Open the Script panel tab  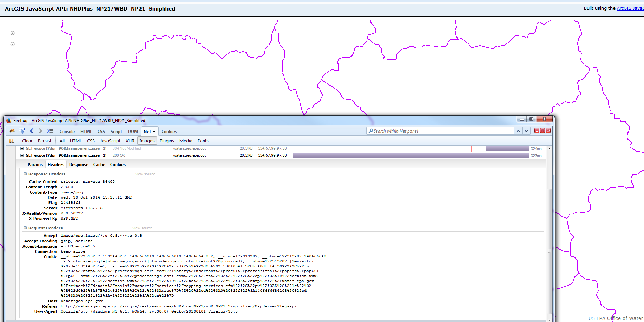click(116, 132)
